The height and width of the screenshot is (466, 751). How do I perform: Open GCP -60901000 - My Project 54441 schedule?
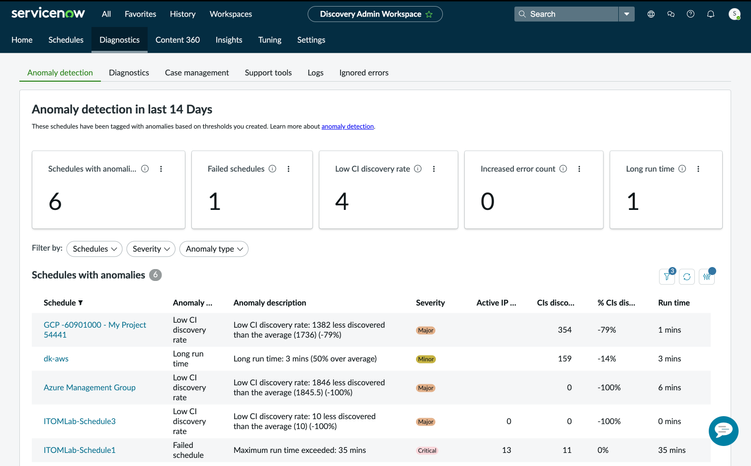94,330
